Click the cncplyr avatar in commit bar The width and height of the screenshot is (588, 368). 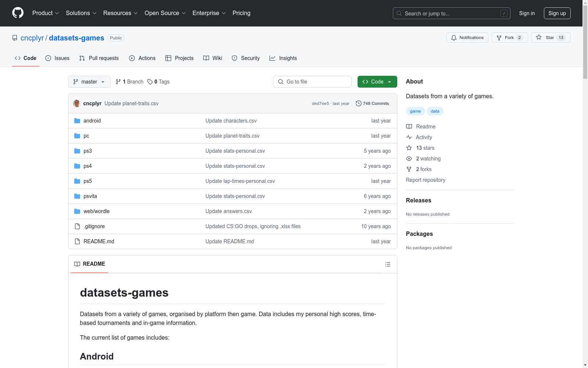[77, 103]
